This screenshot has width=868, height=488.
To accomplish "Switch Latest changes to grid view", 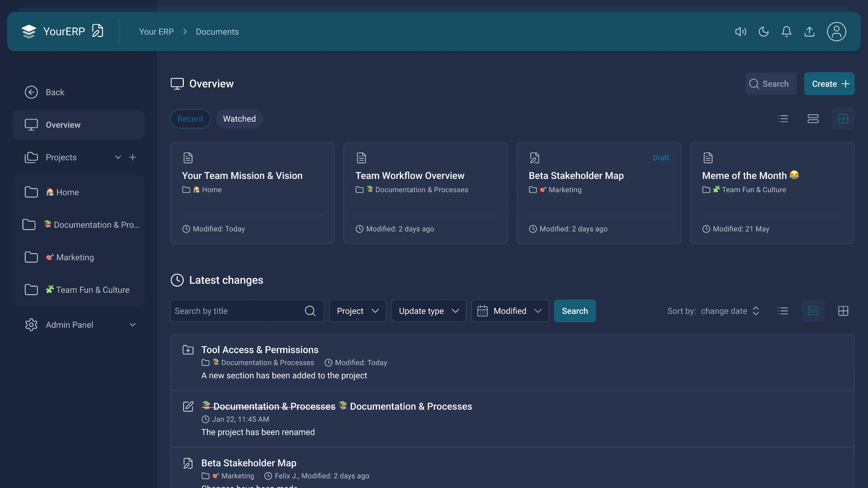I will tap(843, 311).
